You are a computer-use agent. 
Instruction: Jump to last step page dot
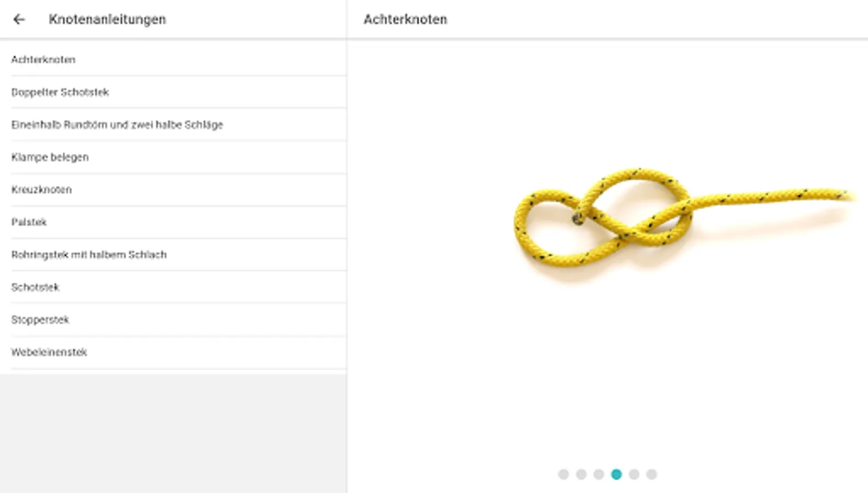[652, 474]
